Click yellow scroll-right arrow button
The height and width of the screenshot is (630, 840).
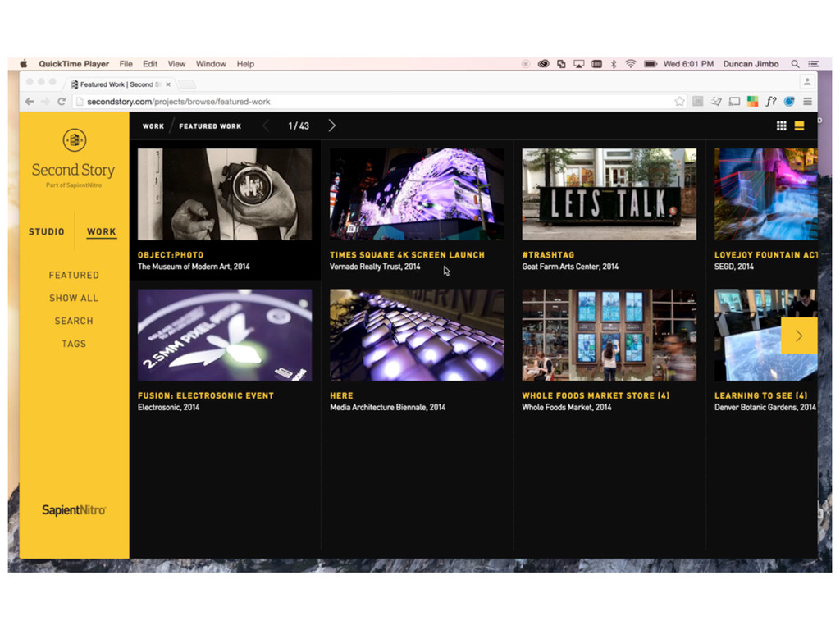[799, 336]
